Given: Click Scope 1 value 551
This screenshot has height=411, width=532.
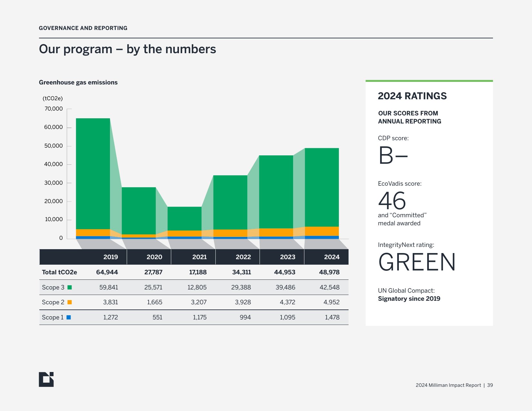Looking at the screenshot, I should click(157, 317).
